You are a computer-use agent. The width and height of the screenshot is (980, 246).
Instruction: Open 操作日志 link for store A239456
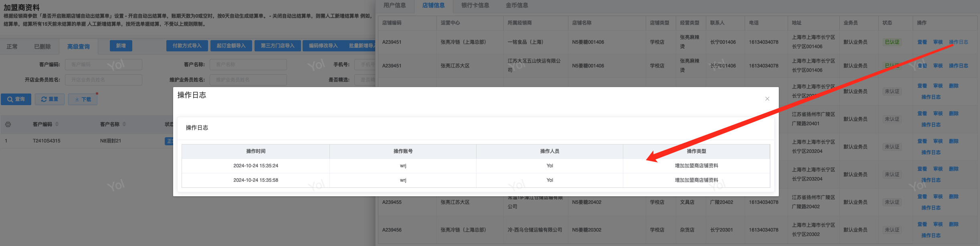[931, 236]
